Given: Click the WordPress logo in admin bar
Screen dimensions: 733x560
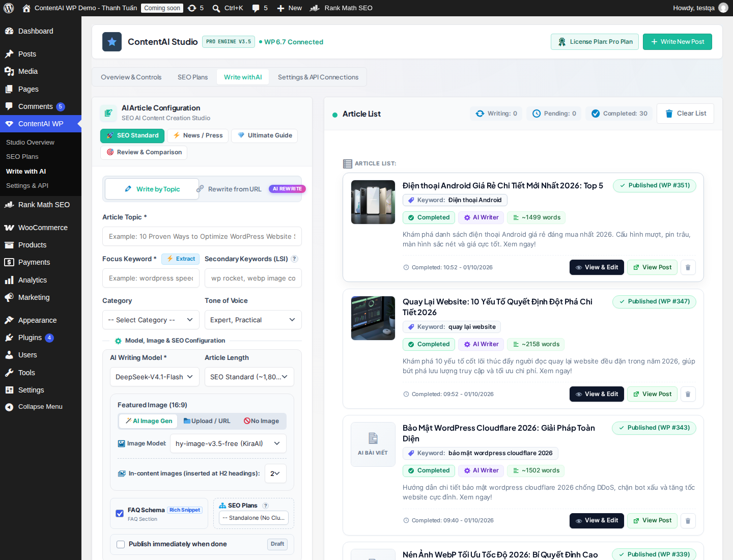Looking at the screenshot, I should point(9,8).
